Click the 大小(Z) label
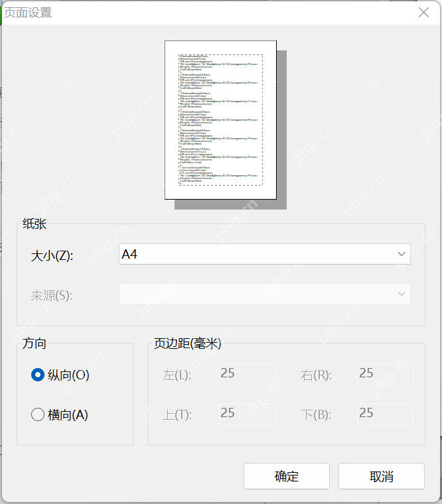442x504 pixels. 52,256
